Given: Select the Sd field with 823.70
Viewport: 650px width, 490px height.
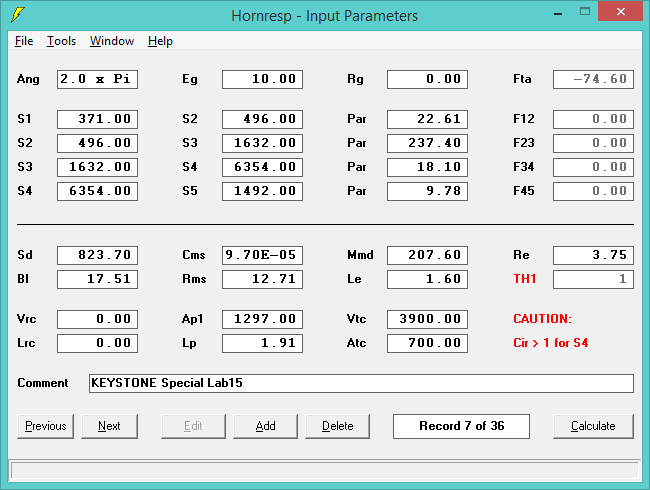Looking at the screenshot, I should 97,255.
